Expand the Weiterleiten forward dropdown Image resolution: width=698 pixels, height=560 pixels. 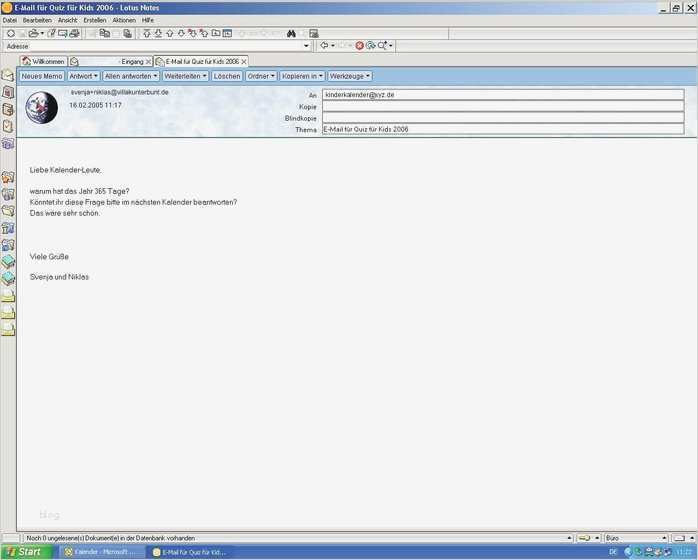[185, 76]
